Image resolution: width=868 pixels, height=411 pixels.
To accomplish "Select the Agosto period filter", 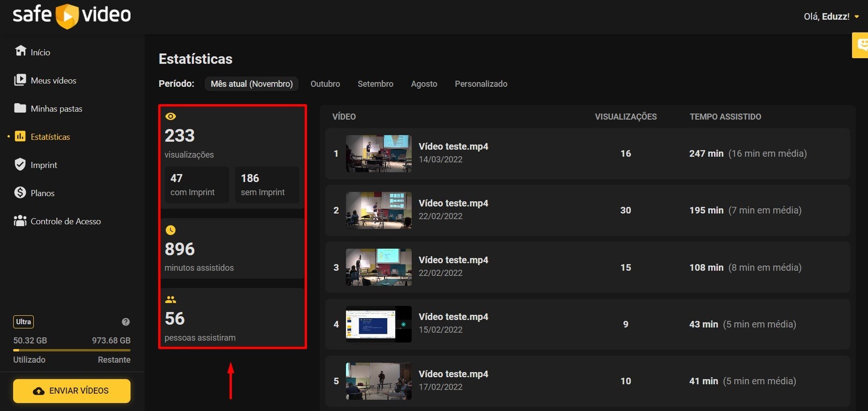I will pos(424,84).
